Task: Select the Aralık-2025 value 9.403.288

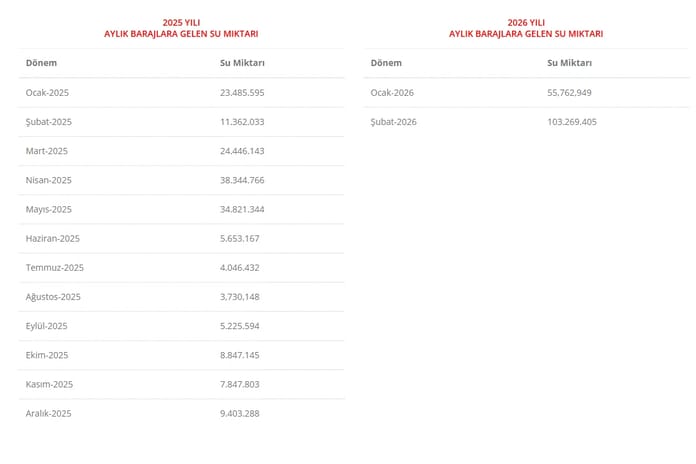Action: click(x=240, y=413)
